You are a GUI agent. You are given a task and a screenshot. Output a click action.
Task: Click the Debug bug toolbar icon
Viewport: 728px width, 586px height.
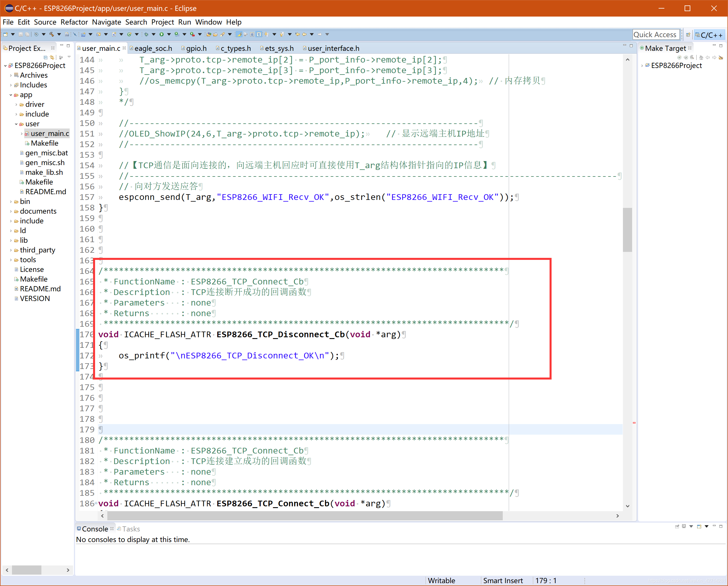pyautogui.click(x=146, y=35)
